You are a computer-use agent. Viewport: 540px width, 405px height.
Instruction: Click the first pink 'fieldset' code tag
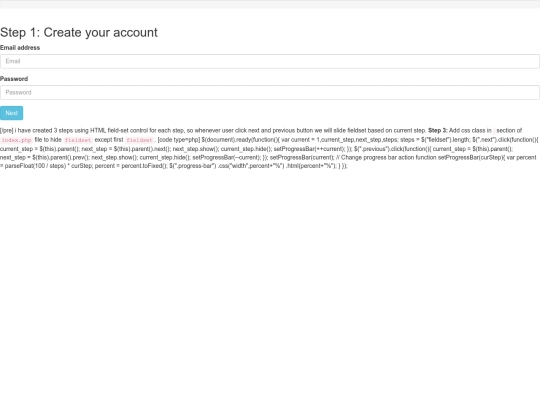78,140
